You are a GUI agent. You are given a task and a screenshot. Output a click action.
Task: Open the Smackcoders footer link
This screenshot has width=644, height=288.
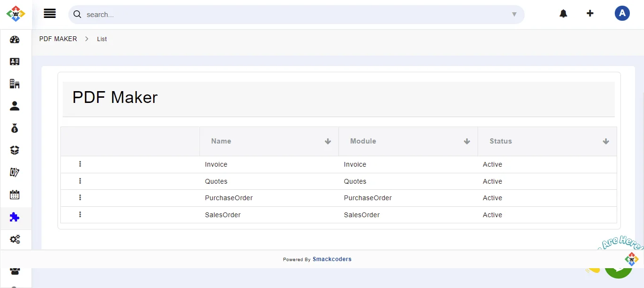tap(332, 259)
